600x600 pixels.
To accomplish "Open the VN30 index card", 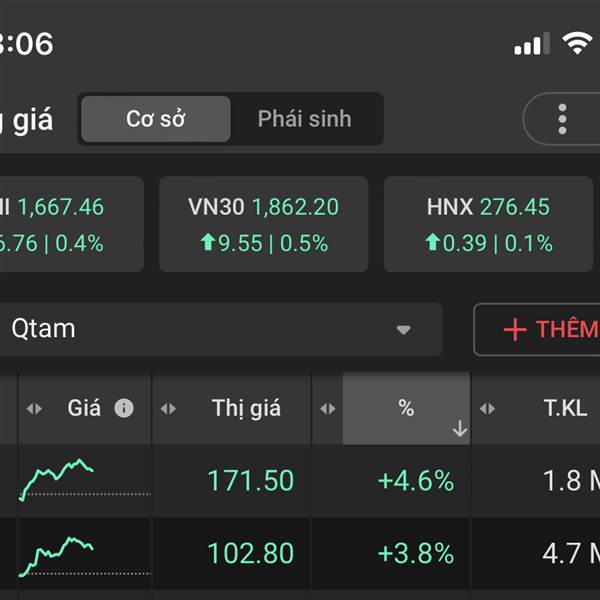I will coord(263,224).
